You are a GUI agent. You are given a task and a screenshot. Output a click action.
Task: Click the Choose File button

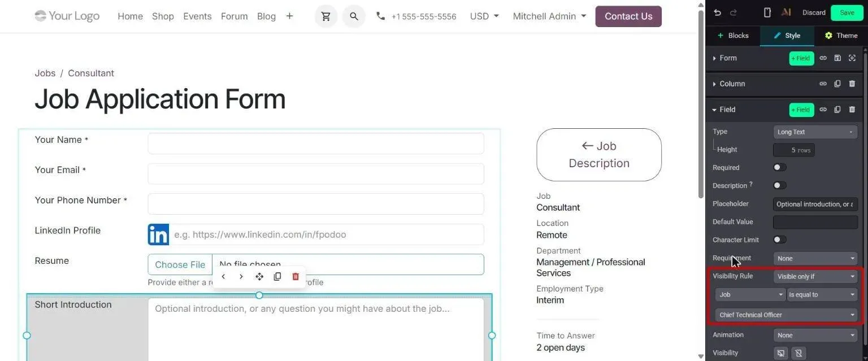pyautogui.click(x=180, y=264)
